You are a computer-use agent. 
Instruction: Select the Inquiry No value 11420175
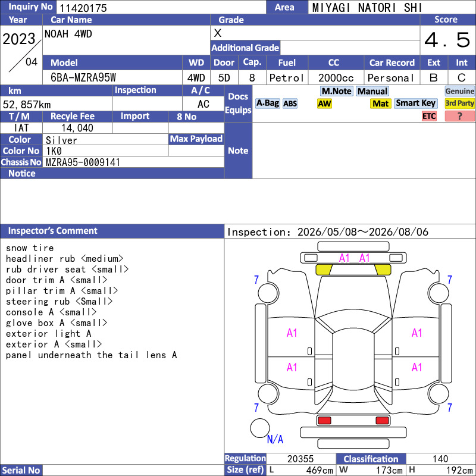(x=83, y=8)
